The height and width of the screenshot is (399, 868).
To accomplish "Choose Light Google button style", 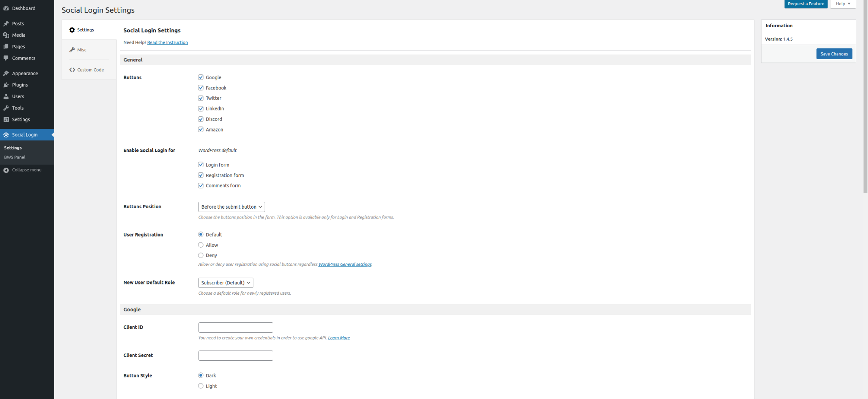I will click(201, 386).
